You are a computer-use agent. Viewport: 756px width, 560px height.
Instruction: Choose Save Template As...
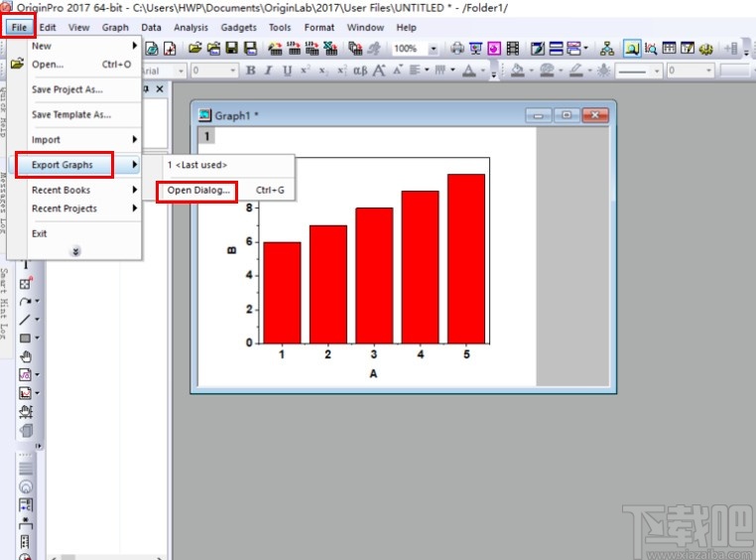point(70,114)
